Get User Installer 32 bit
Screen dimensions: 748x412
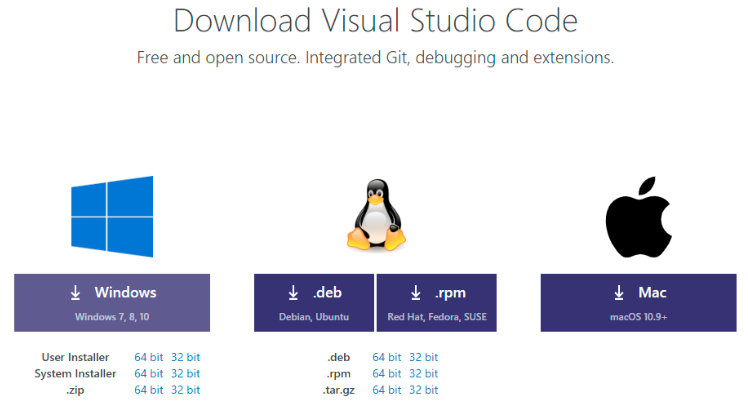[x=186, y=357]
